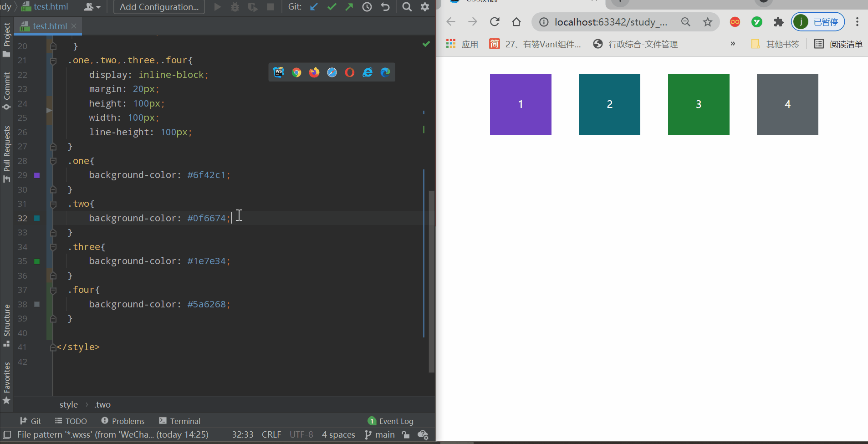Click the purple #6f42c1 gutter swatch
The height and width of the screenshot is (444, 868).
[x=37, y=175]
